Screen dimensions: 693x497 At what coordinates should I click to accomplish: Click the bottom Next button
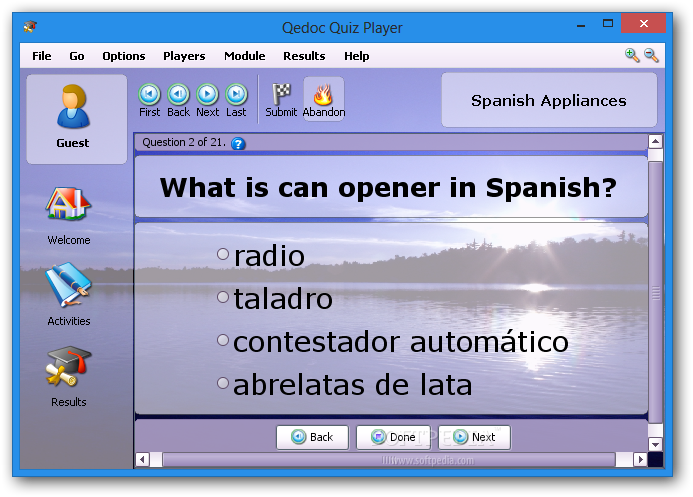(x=474, y=437)
